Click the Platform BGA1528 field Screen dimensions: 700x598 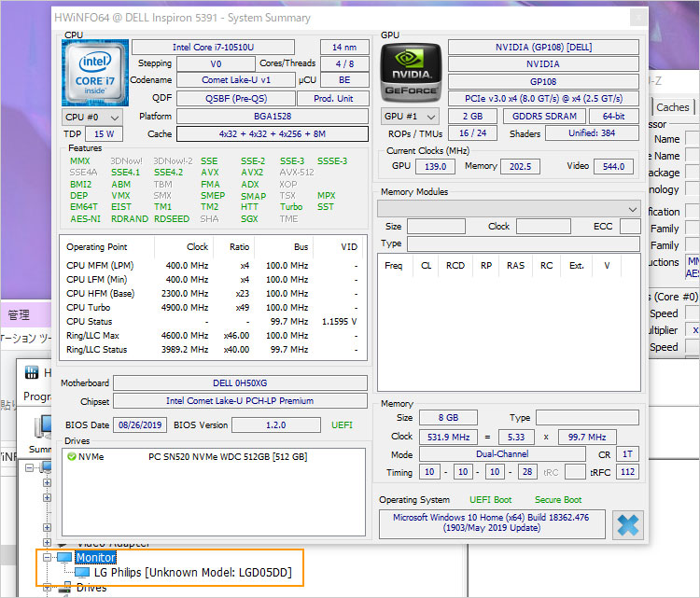273,117
